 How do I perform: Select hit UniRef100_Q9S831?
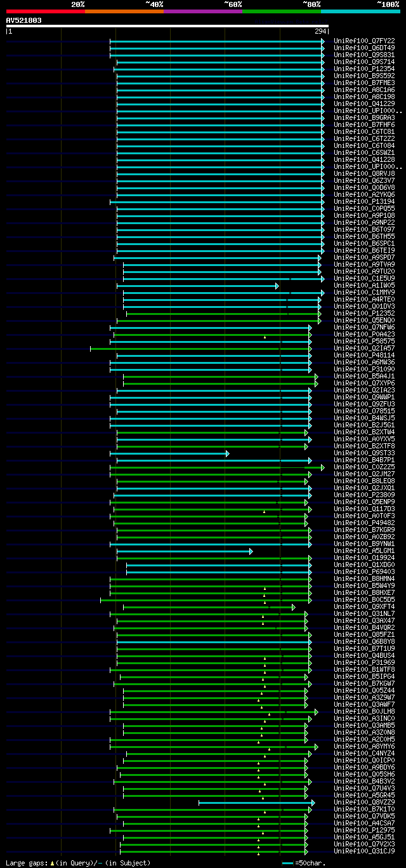[364, 55]
